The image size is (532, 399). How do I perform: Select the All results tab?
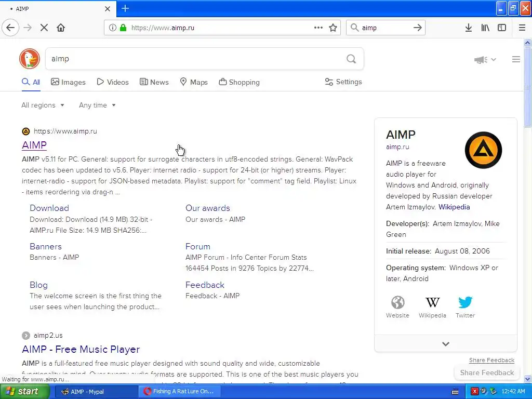click(x=31, y=82)
